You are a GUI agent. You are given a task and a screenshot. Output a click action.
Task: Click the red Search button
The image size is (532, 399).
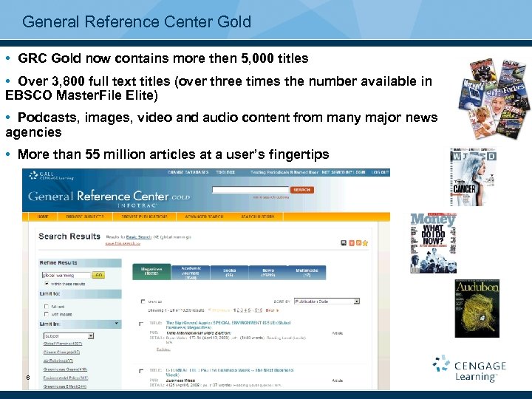coord(302,190)
